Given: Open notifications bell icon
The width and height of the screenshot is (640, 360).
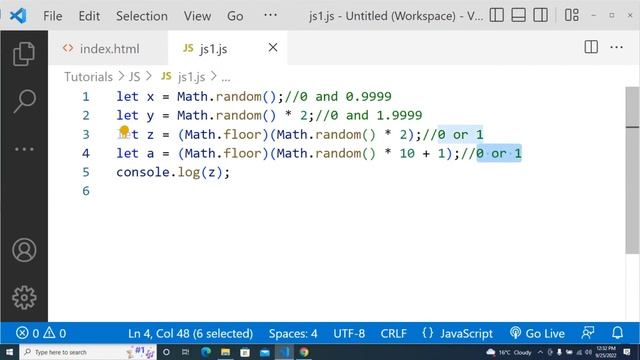Looking at the screenshot, I should (618, 333).
